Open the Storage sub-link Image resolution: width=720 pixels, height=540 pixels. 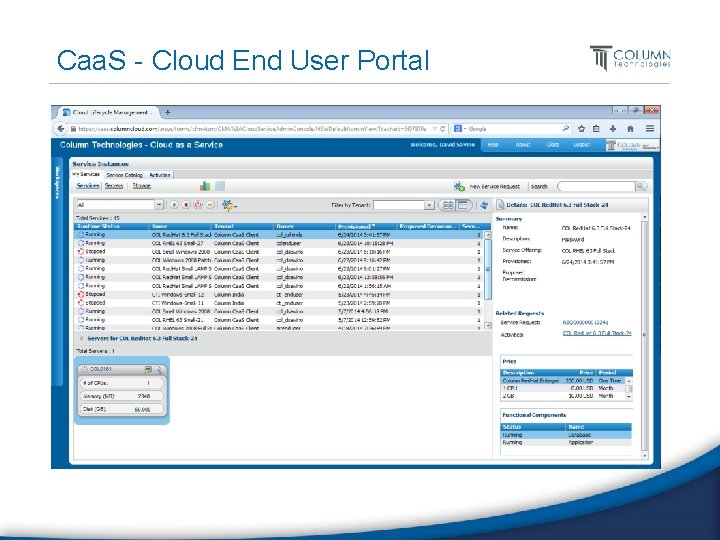pos(141,186)
